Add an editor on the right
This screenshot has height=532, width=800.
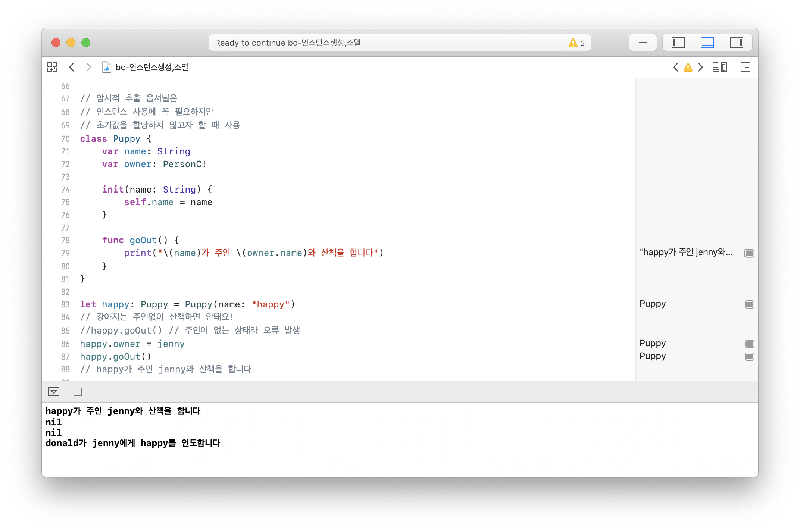click(x=745, y=67)
